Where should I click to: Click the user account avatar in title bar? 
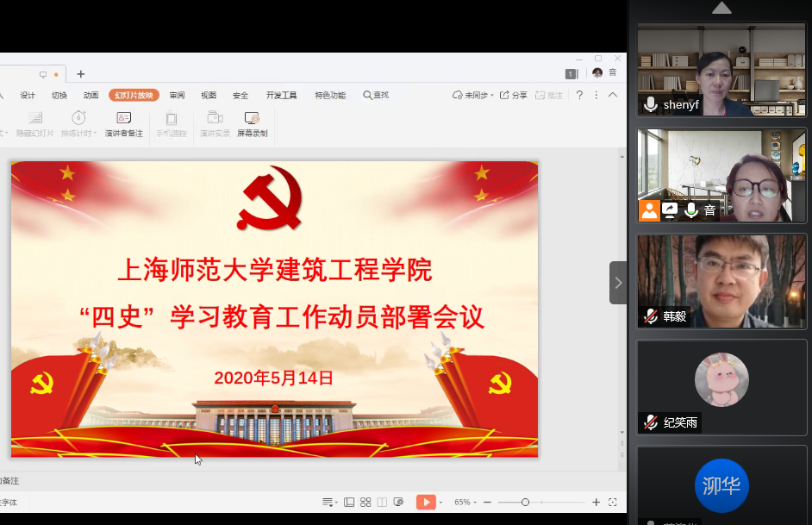597,72
